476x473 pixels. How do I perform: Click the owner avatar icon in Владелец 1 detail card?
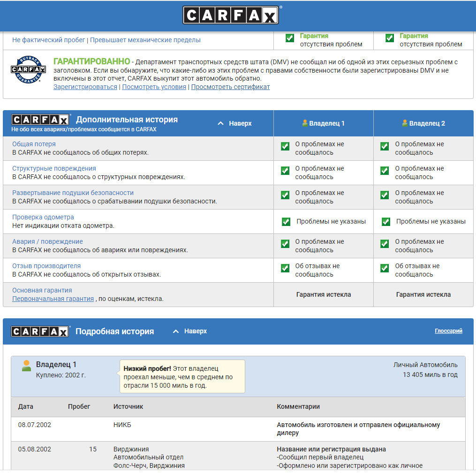click(26, 366)
